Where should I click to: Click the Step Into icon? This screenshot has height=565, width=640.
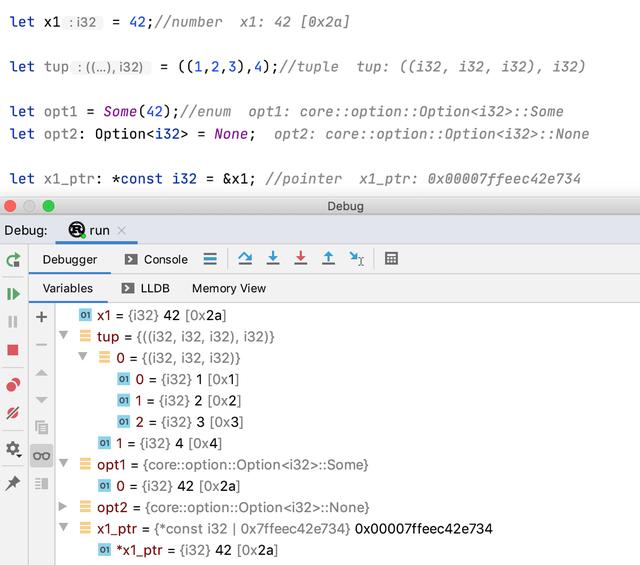coord(273,259)
